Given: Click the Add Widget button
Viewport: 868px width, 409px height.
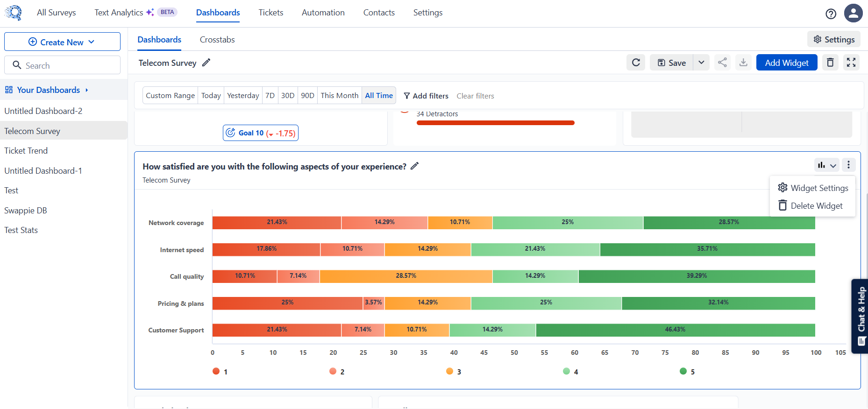Looking at the screenshot, I should (787, 63).
